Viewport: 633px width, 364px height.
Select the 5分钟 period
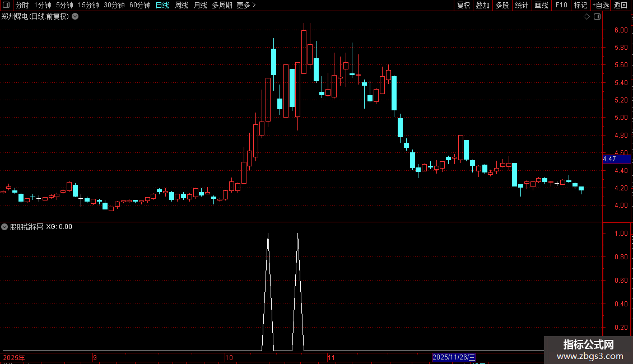64,5
